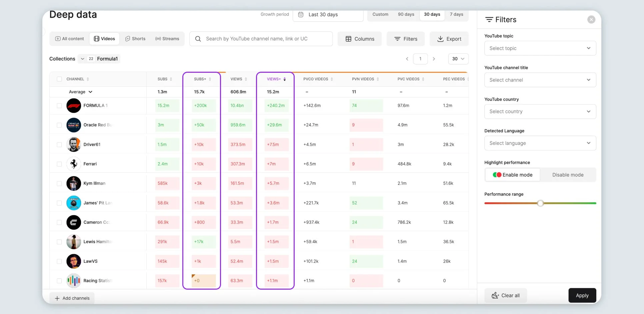
Task: Open the Select country dropdown
Action: [x=540, y=111]
